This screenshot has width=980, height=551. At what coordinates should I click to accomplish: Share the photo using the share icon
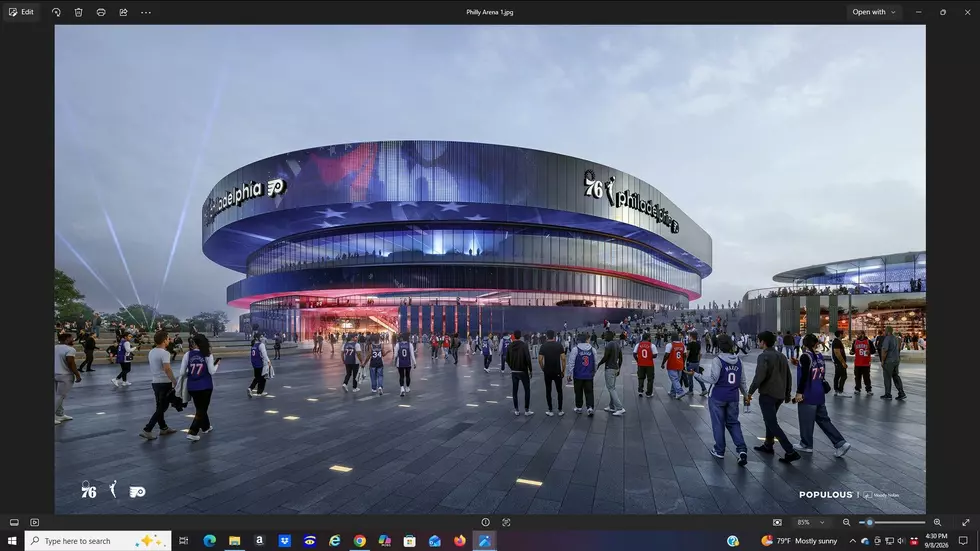coord(123,12)
